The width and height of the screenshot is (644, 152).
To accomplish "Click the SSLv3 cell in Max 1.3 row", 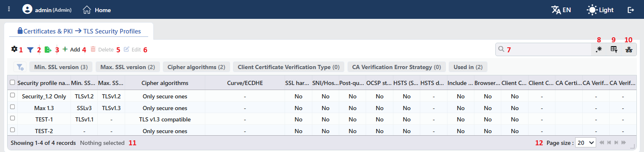I will tap(84, 108).
